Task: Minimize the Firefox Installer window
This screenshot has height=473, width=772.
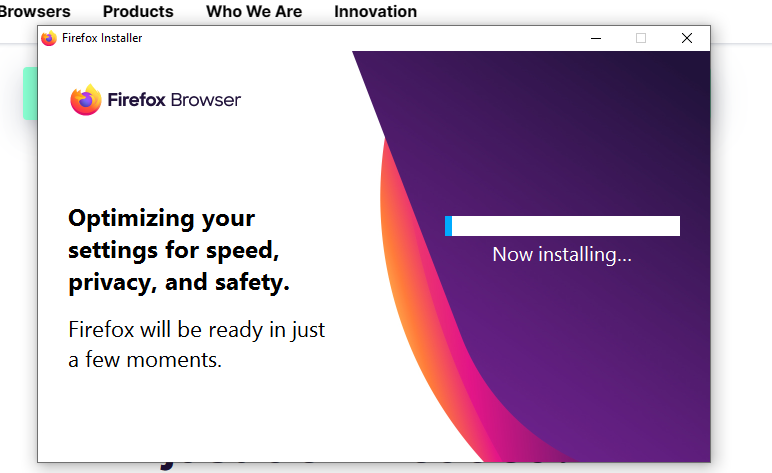Action: click(596, 38)
